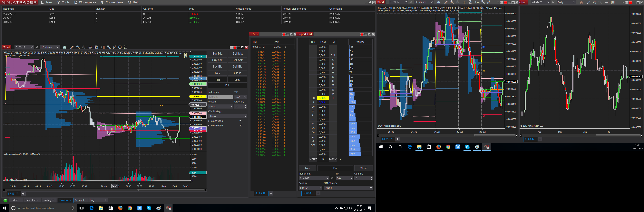Click the SuperDOM Quantity stepper arrows
This screenshot has width=644, height=212.
(x=371, y=178)
